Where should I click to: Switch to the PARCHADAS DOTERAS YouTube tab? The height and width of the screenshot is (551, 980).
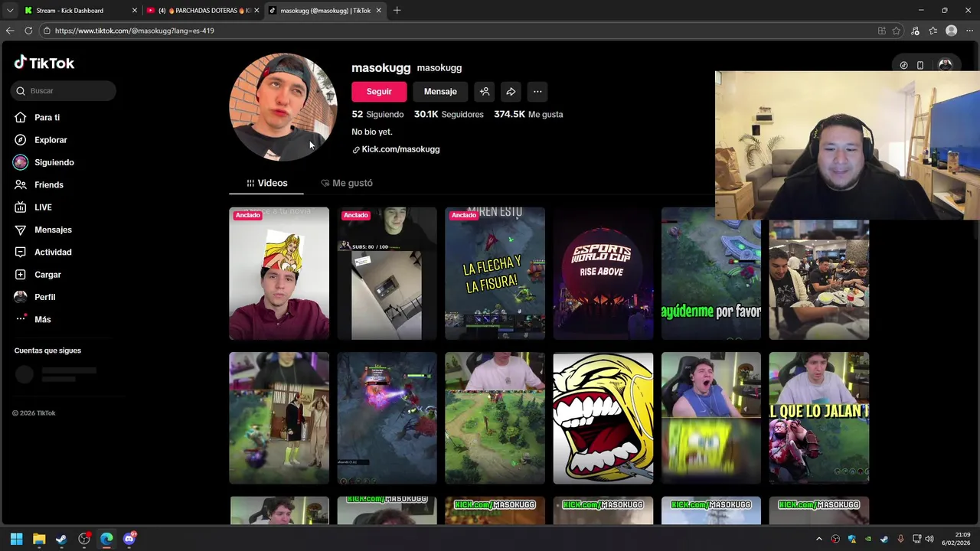coord(203,11)
